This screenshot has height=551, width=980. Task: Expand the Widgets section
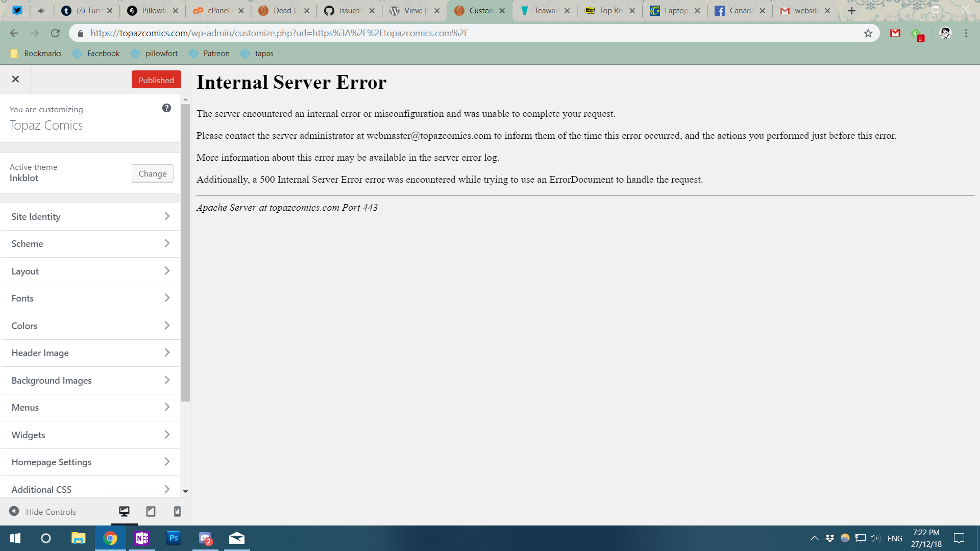[90, 435]
